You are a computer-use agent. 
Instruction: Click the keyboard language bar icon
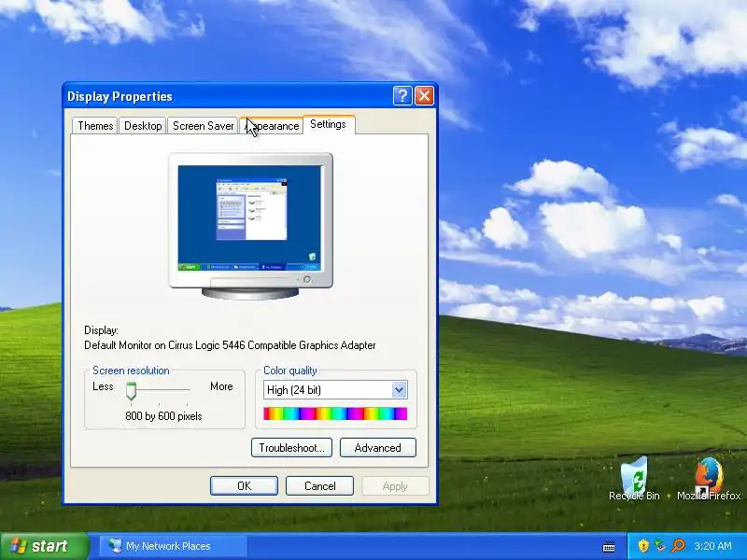click(609, 546)
